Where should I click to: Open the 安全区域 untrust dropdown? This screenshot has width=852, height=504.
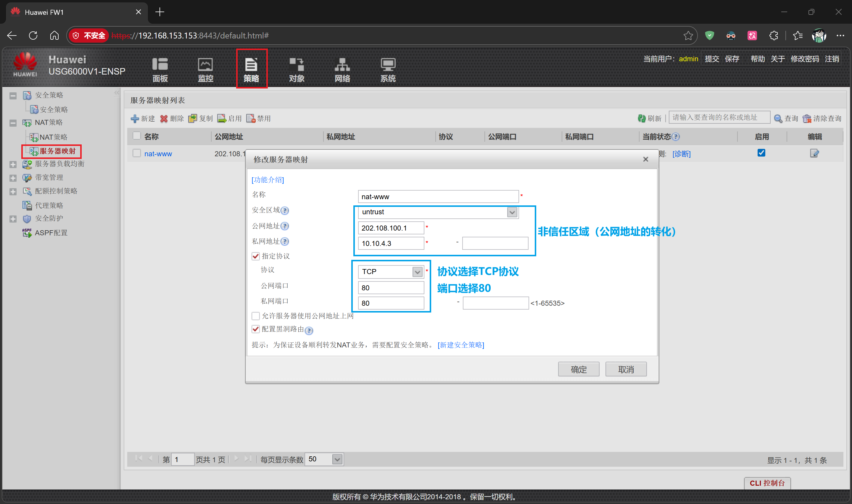click(x=512, y=212)
